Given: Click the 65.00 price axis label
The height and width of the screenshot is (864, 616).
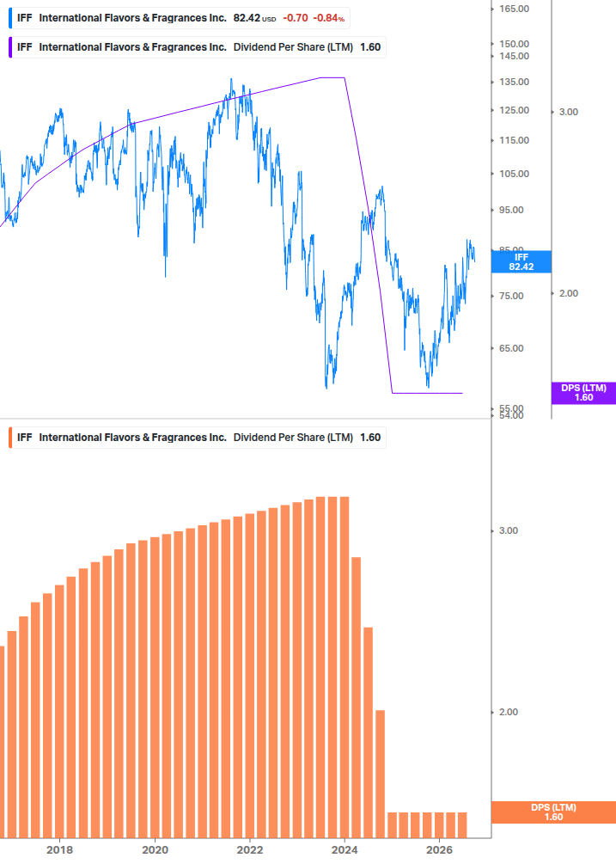Looking at the screenshot, I should click(x=511, y=348).
